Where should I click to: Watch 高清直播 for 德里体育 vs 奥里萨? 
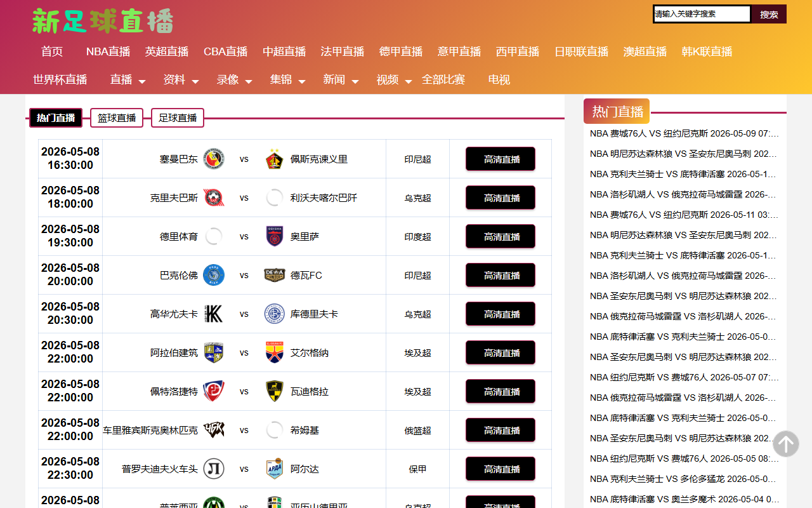501,236
